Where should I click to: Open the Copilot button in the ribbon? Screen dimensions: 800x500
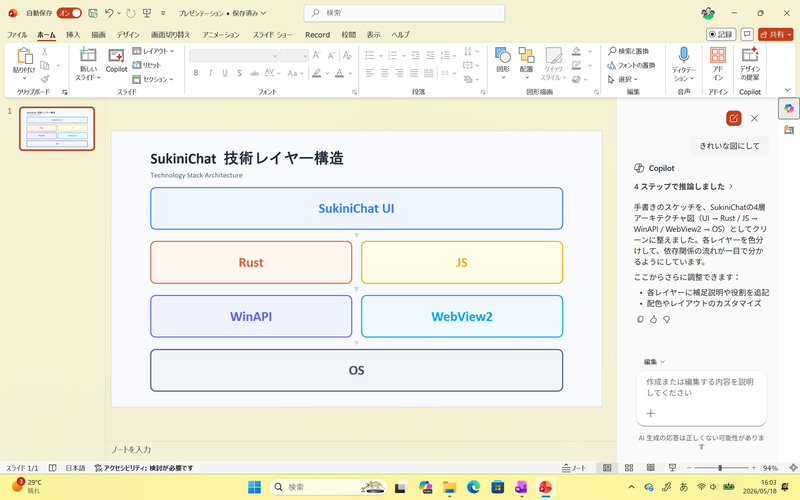[116, 61]
